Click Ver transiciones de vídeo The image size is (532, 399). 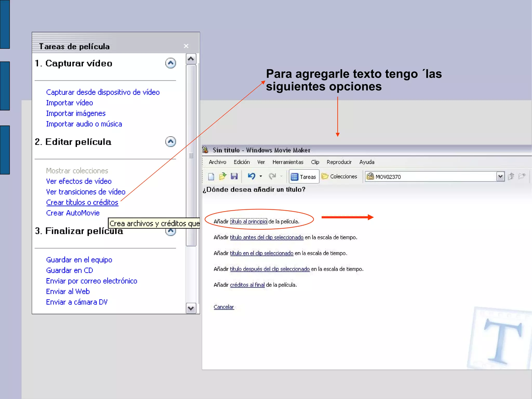click(x=86, y=192)
